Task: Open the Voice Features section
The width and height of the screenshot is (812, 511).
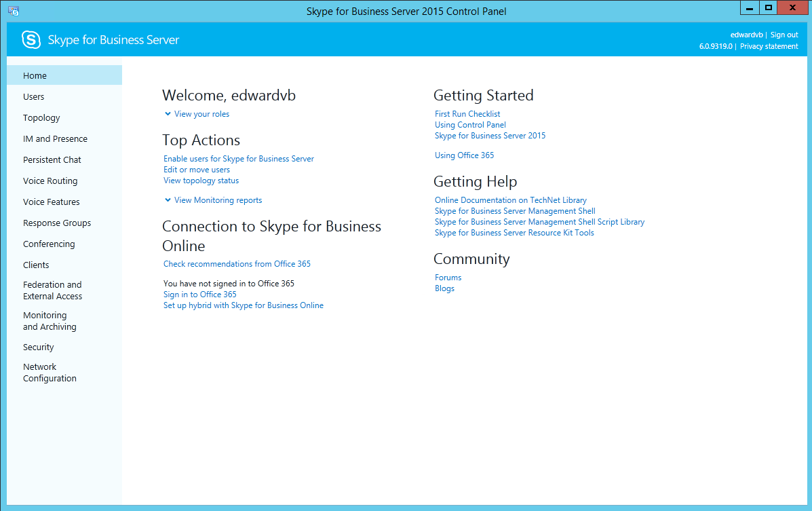Action: click(52, 202)
